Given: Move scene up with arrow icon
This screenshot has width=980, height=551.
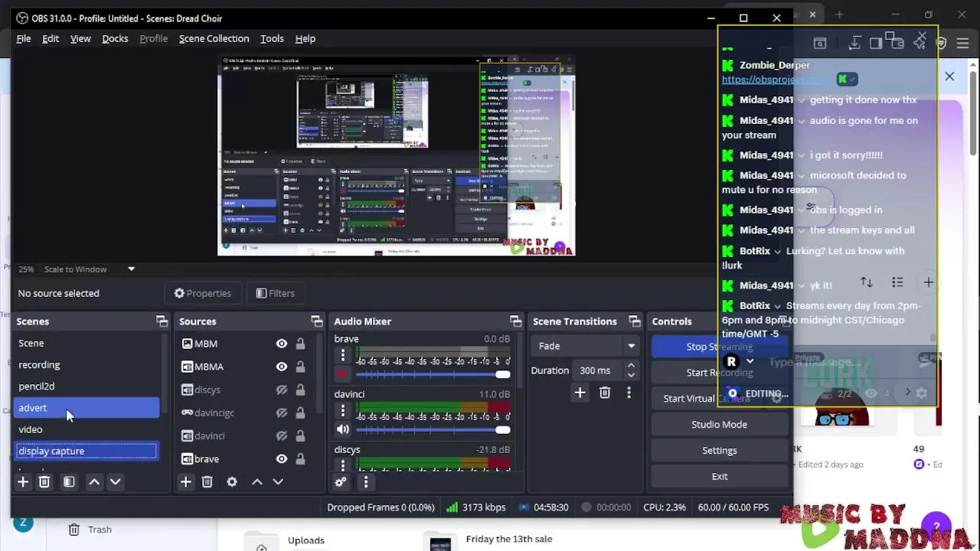Looking at the screenshot, I should coord(94,481).
